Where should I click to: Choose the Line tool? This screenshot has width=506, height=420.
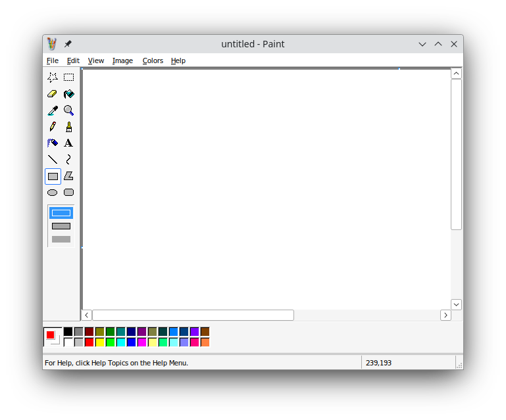[x=53, y=159]
